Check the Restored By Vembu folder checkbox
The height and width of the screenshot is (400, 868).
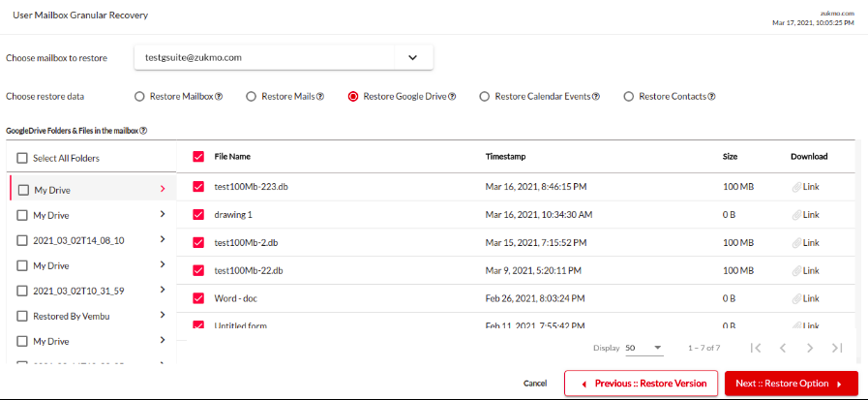22,317
